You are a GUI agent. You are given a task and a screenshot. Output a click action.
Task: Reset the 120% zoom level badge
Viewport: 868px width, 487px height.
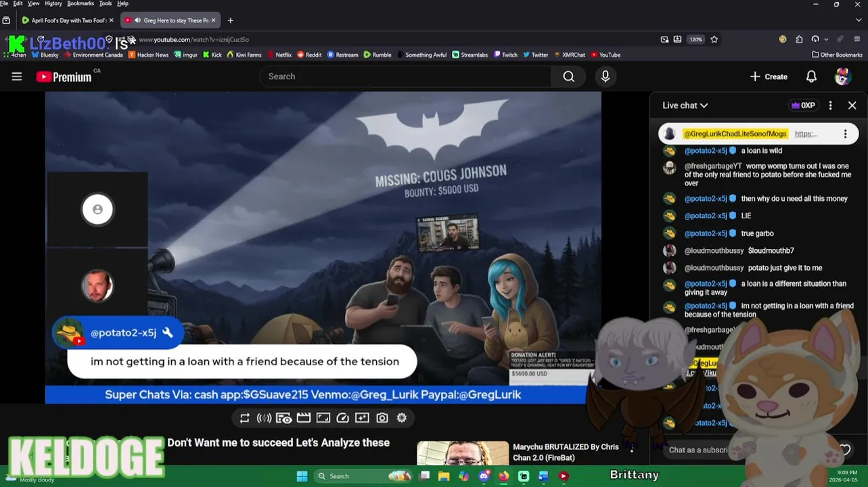pos(696,39)
